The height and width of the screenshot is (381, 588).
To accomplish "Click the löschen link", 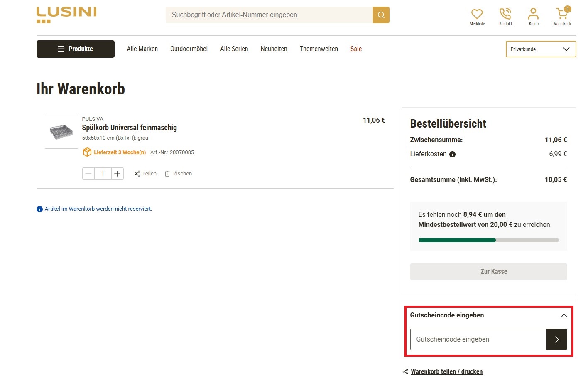I will coord(182,174).
